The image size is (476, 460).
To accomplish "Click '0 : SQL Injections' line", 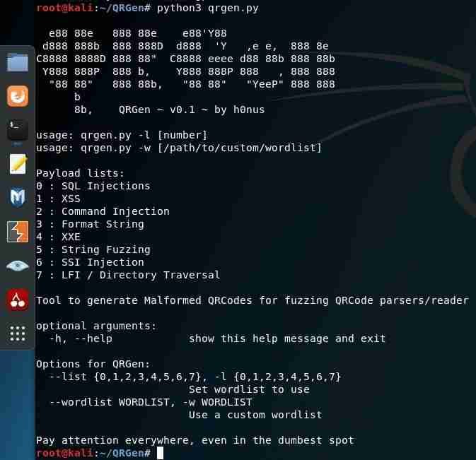I will point(93,186).
